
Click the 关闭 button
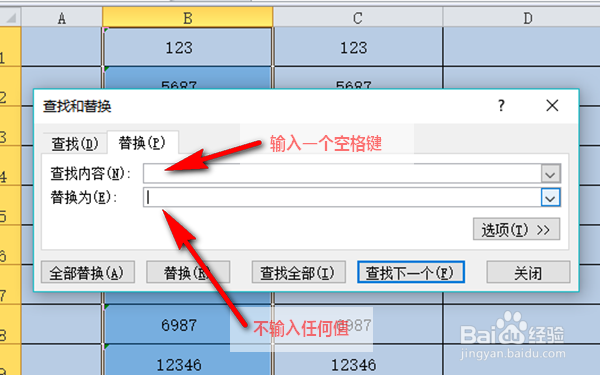click(528, 272)
